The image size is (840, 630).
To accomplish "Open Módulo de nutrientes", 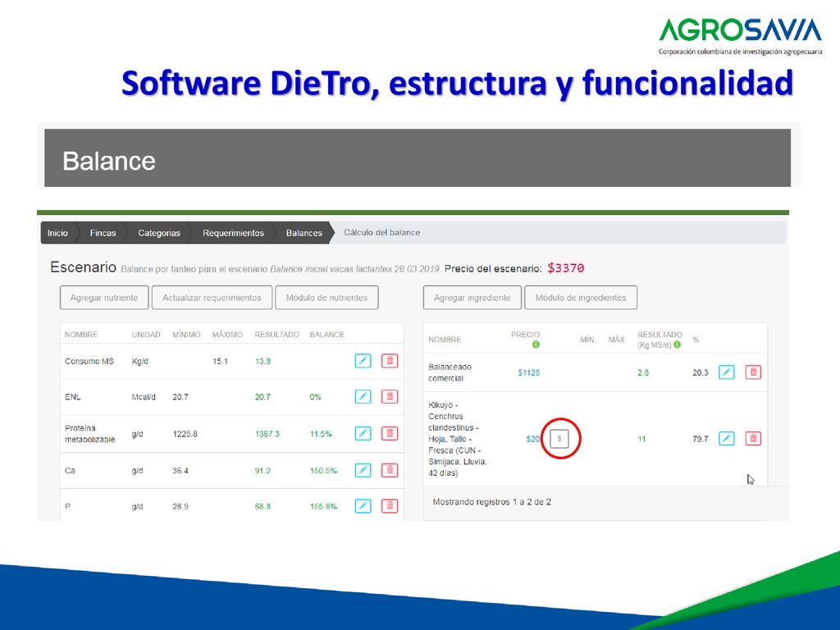I will click(x=326, y=297).
